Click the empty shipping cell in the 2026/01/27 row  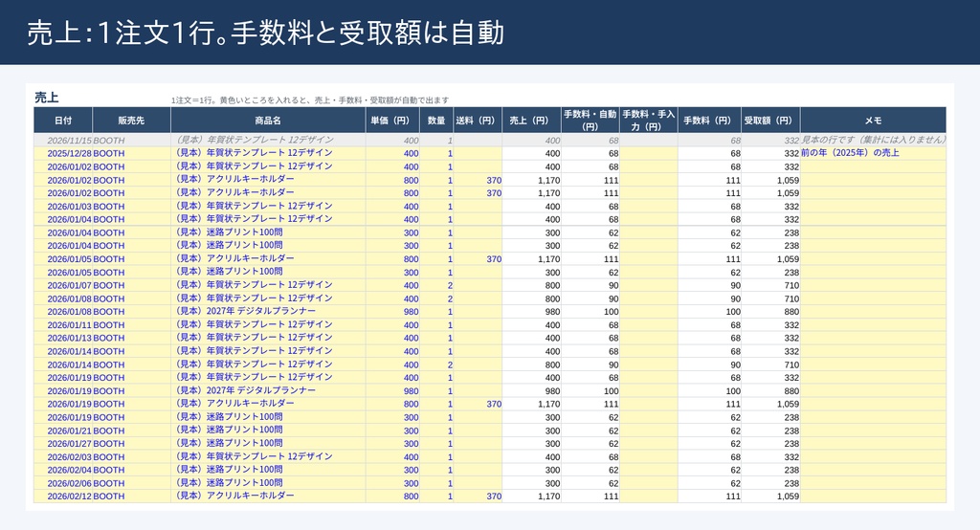click(x=478, y=444)
